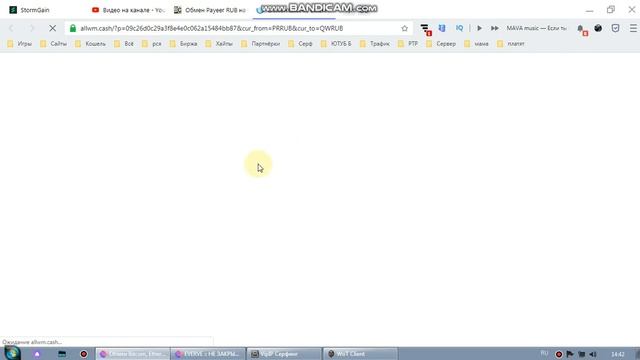Restore down the browser window
Viewport: 640px width, 360px height.
click(611, 10)
